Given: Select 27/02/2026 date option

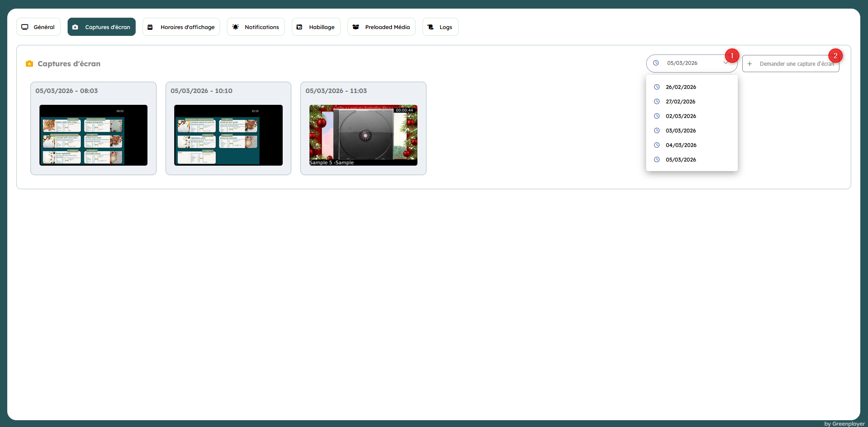Looking at the screenshot, I should (680, 102).
